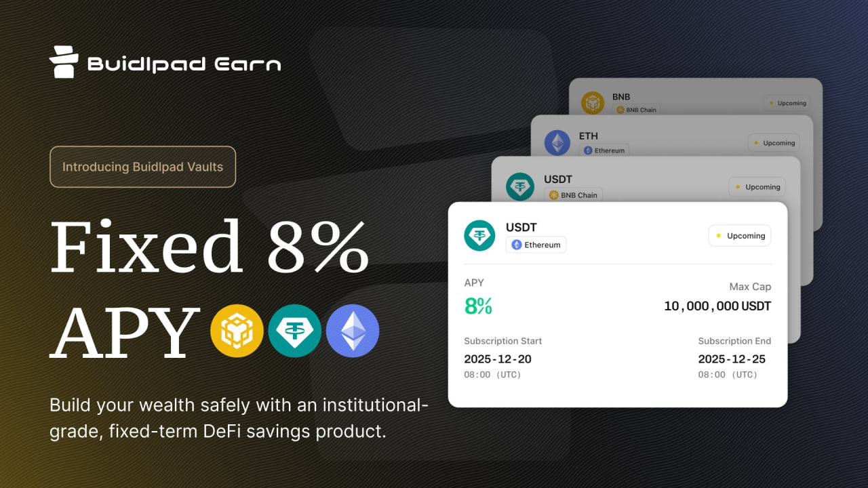Click the Ethereum network tag on front USDT card
Image resolution: width=868 pixels, height=488 pixels.
[536, 245]
